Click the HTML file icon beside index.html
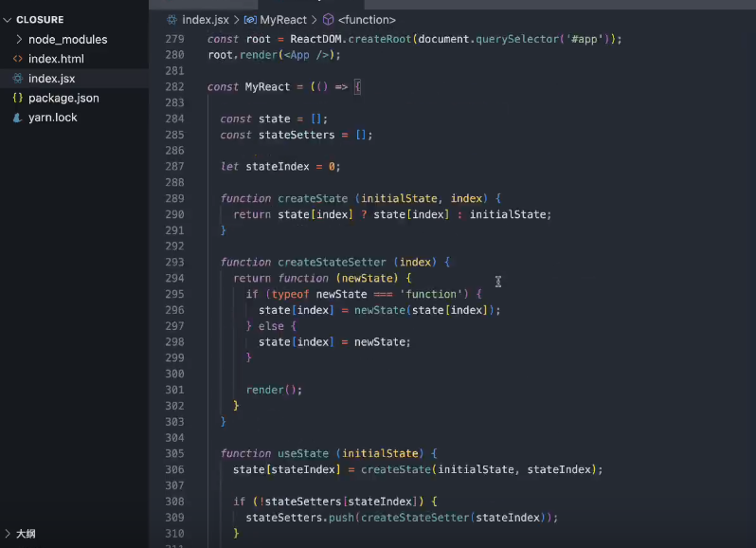This screenshot has height=548, width=756. (18, 59)
